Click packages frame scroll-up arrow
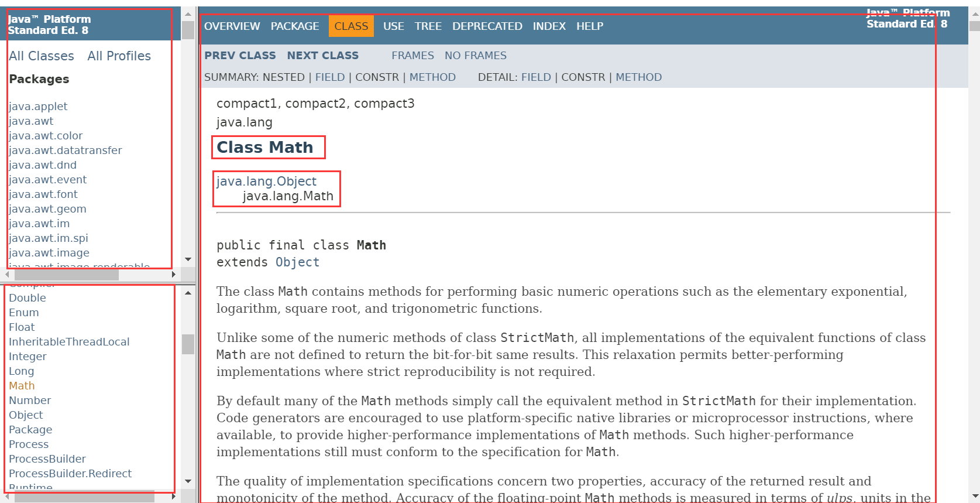 coord(188,13)
